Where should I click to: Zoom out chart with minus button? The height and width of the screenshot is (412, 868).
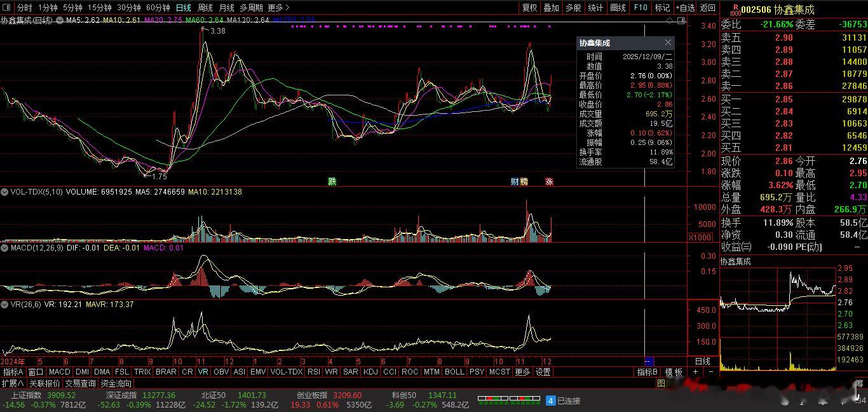click(710, 372)
